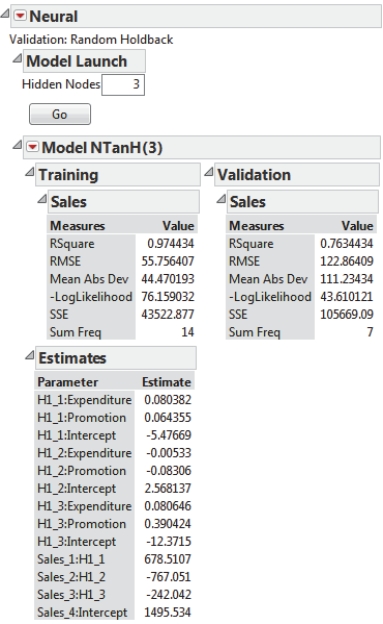Image resolution: width=383 pixels, height=624 pixels.
Task: Select the H1_3:Intercept parameter row
Action: click(115, 541)
